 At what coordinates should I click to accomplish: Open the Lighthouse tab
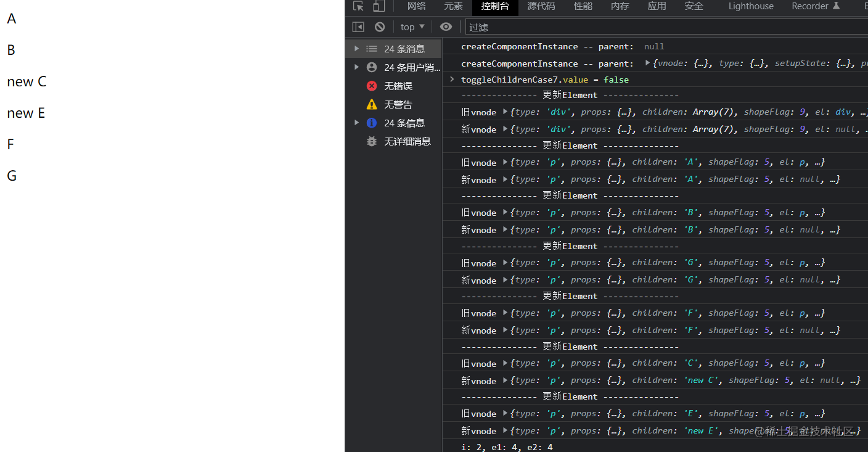click(x=751, y=6)
